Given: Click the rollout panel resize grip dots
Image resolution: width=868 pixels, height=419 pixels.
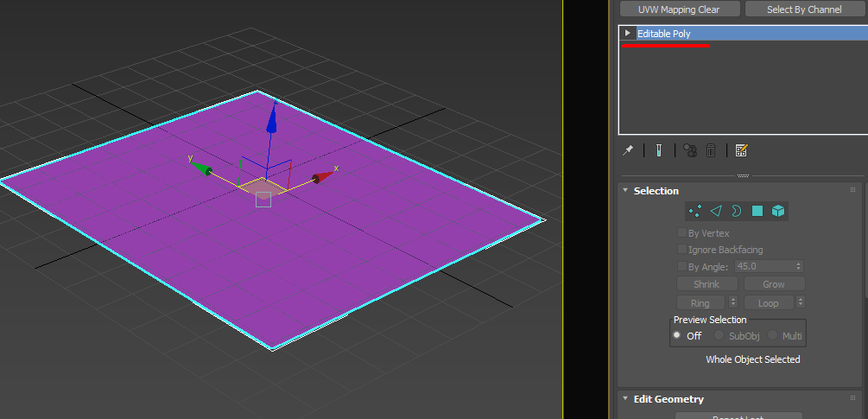Looking at the screenshot, I should [743, 176].
